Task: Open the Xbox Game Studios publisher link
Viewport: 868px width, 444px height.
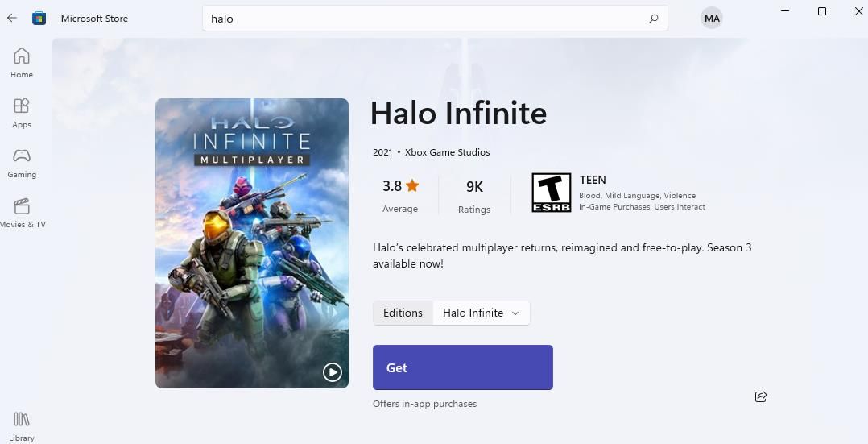Action: click(448, 151)
